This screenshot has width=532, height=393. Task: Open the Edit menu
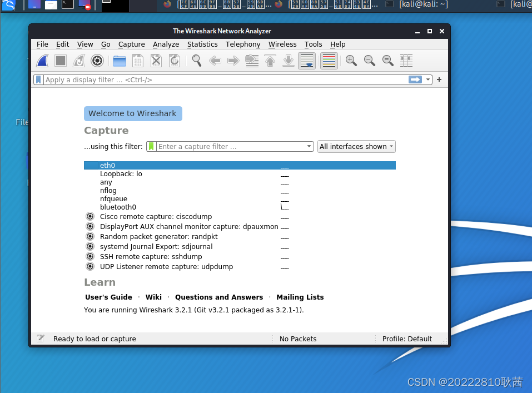pos(62,44)
